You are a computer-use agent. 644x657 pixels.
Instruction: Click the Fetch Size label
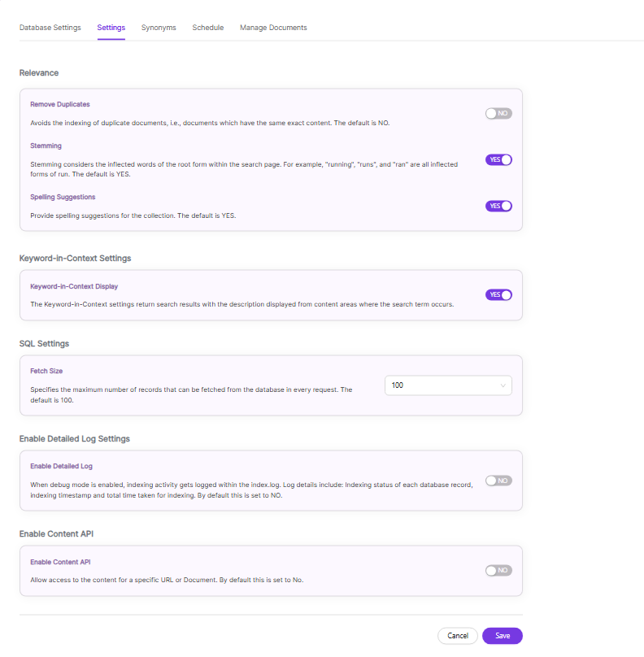pos(46,372)
